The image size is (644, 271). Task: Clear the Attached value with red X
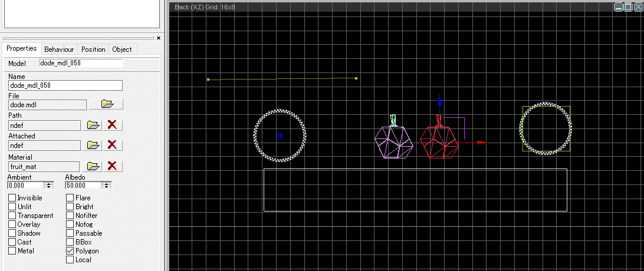112,145
